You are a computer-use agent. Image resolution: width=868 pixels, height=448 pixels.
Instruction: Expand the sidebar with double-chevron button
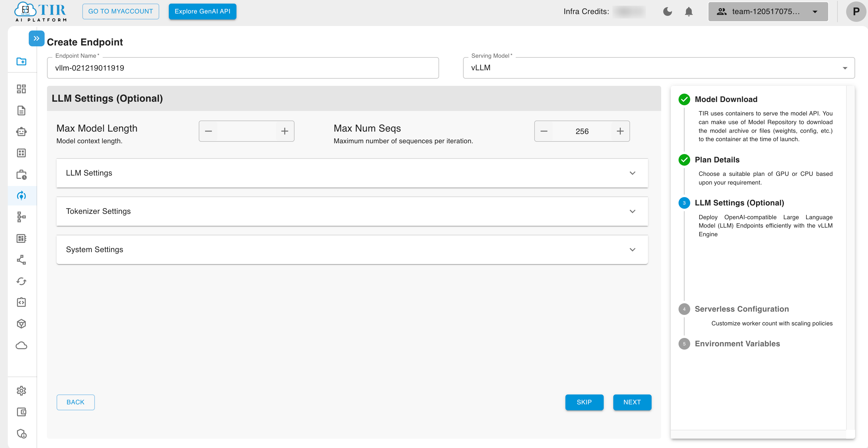click(37, 38)
